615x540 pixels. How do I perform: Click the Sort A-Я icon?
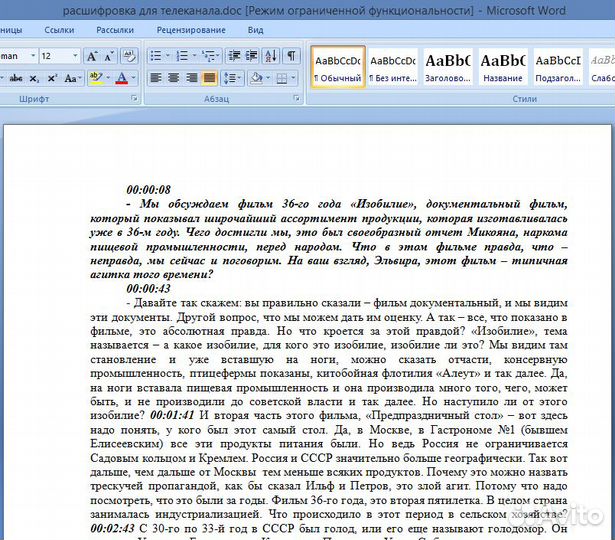271,56
